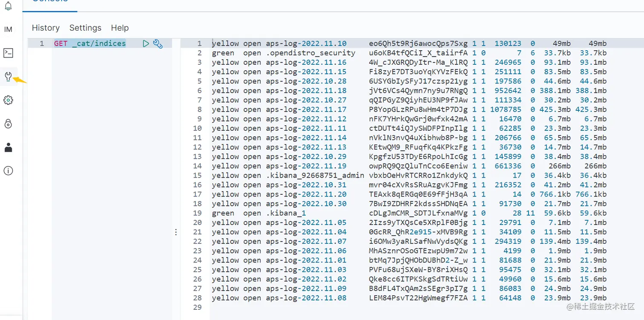Open the Help menu item
The height and width of the screenshot is (320, 644).
click(120, 28)
